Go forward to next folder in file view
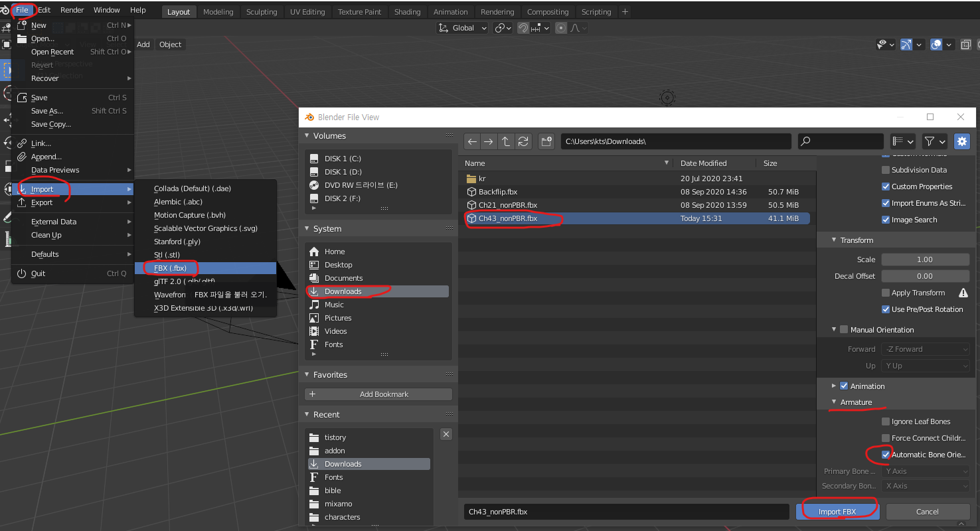The image size is (980, 531). coord(489,141)
